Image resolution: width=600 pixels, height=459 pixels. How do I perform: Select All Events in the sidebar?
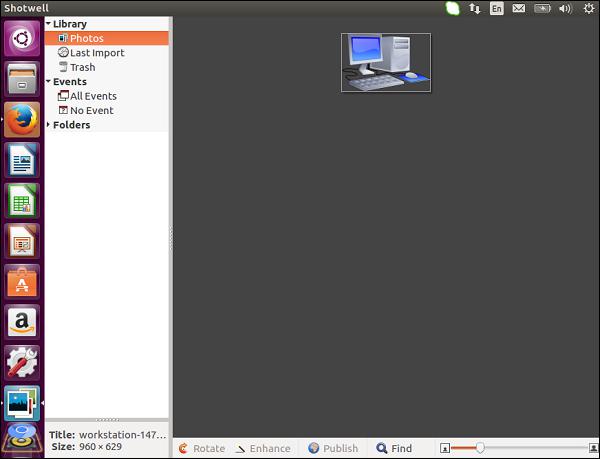tap(93, 96)
